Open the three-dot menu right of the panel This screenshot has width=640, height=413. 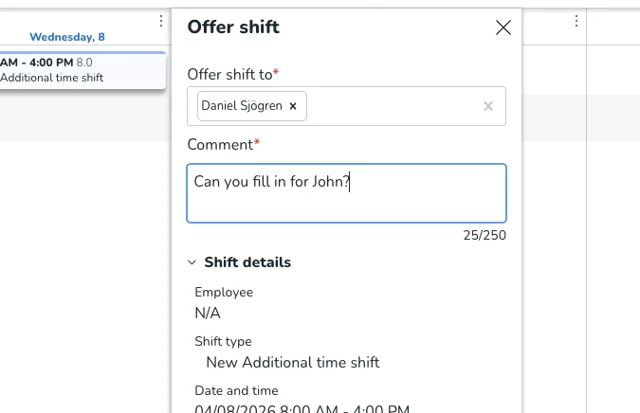pyautogui.click(x=576, y=21)
